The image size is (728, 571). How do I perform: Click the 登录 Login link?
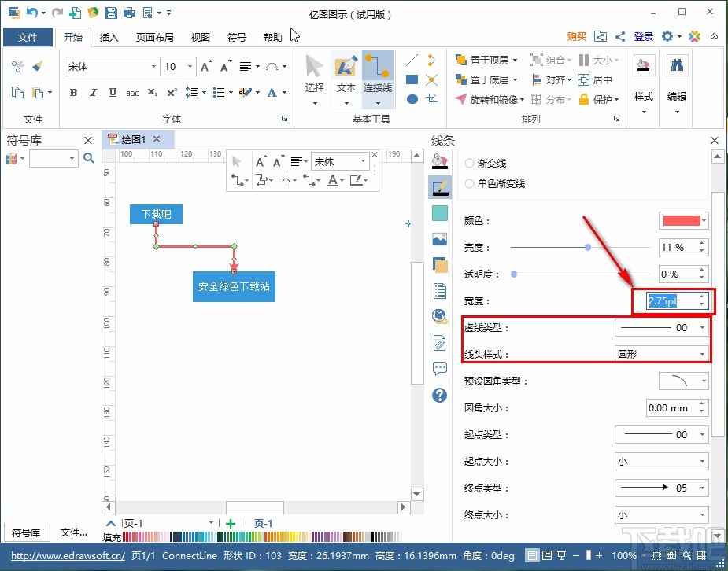point(644,37)
